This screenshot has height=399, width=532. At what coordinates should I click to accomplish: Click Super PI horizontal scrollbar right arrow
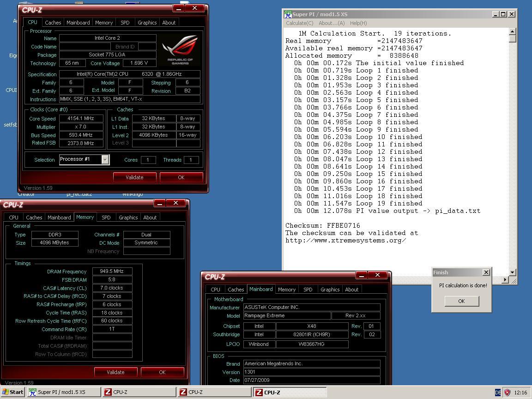505,280
